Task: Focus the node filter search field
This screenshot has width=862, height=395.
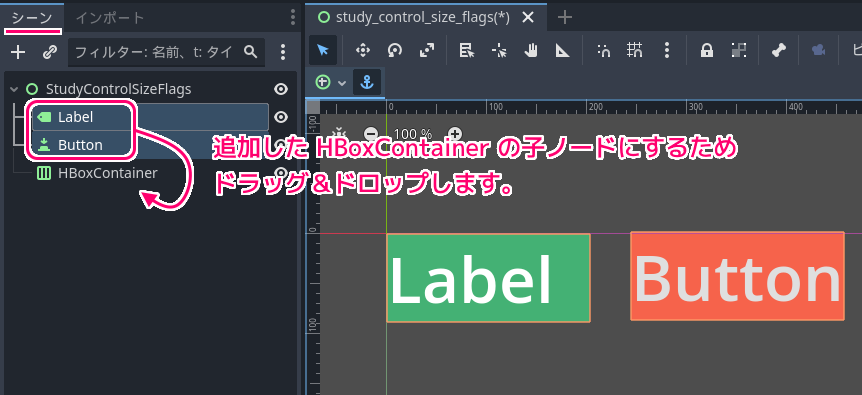Action: click(x=166, y=52)
